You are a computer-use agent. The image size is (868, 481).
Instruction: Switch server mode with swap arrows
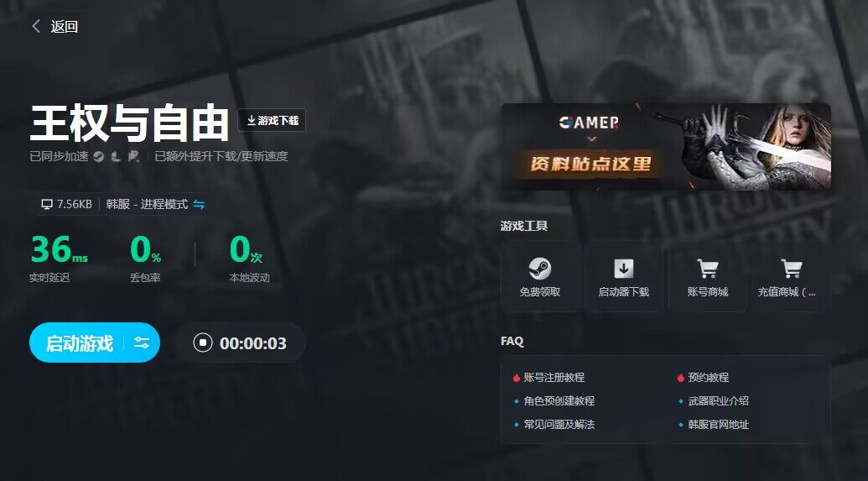(199, 205)
